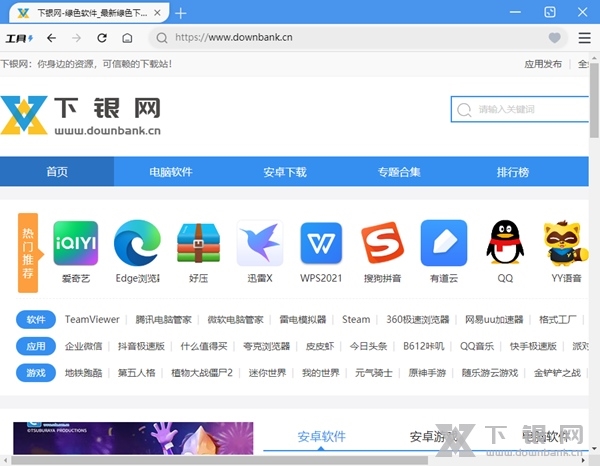Open the 360极速浏览器 link

417,319
